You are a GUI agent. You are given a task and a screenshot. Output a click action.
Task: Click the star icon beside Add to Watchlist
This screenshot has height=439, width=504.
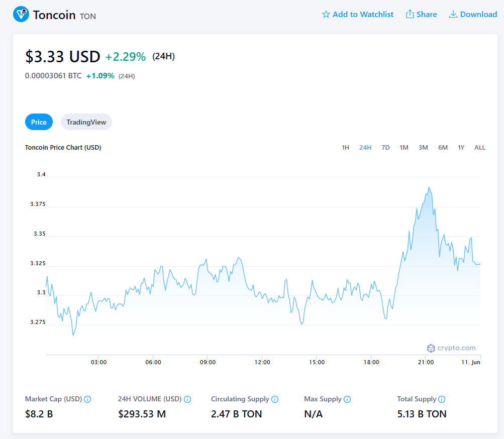click(x=326, y=15)
